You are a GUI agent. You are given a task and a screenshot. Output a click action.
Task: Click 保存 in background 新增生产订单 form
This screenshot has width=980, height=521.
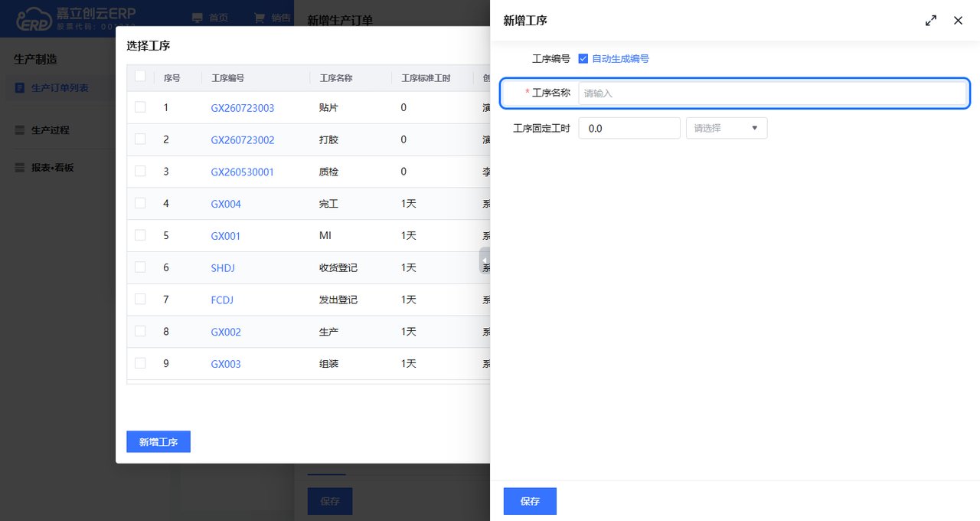[x=330, y=501]
